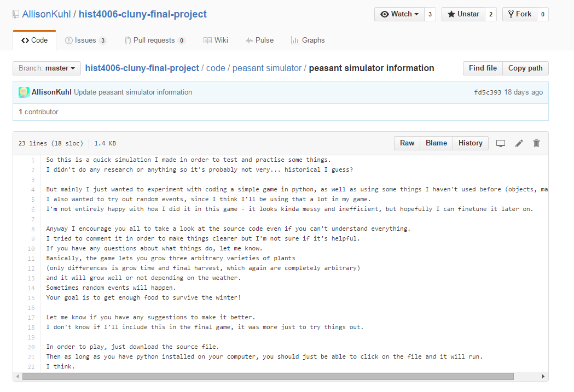Delete this file with trash icon
The image size is (574, 392).
pyautogui.click(x=536, y=143)
